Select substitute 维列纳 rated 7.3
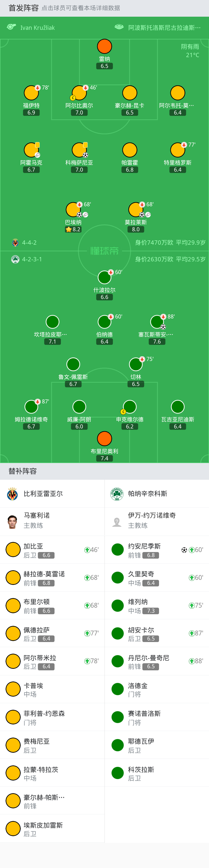Viewport: 209px width, 868px height. click(156, 606)
